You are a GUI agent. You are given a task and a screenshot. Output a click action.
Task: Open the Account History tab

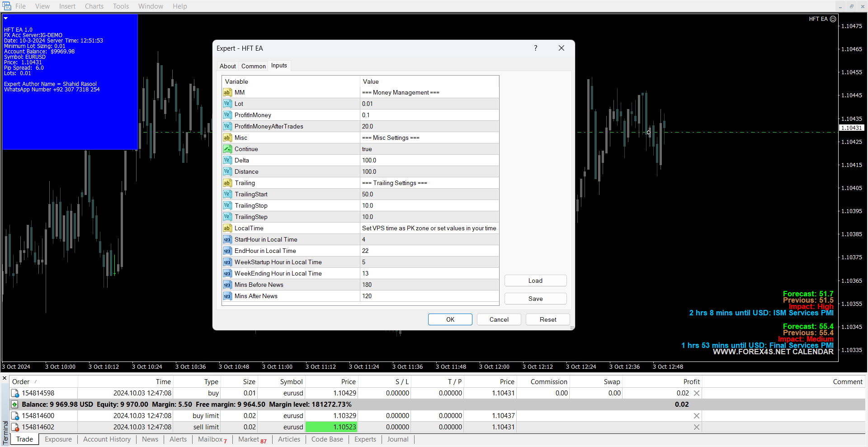107,439
